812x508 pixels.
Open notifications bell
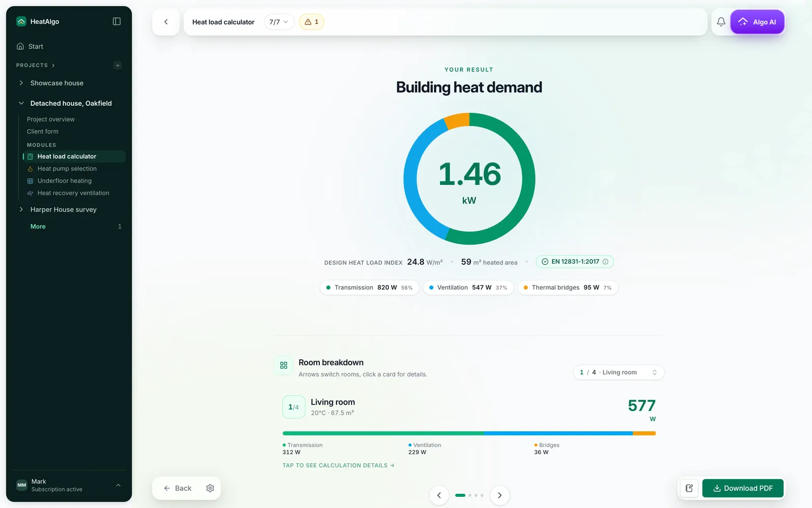tap(721, 22)
